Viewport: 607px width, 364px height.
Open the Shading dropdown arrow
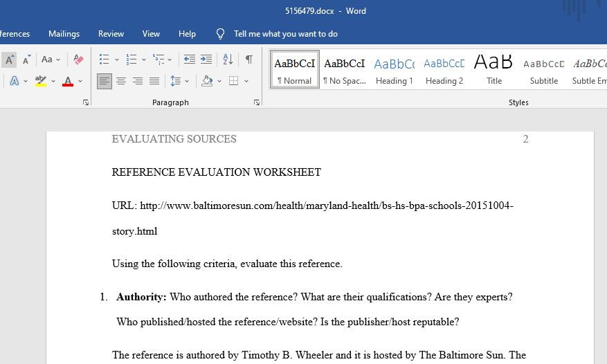pos(219,81)
